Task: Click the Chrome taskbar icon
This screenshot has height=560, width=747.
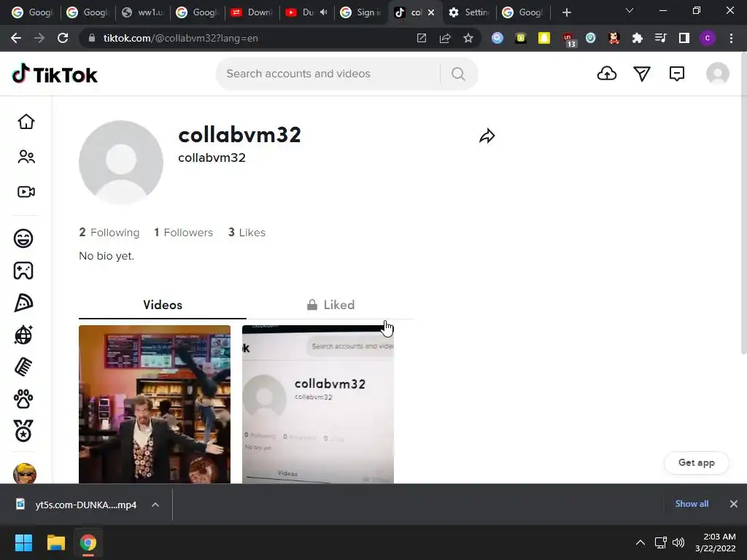Action: click(x=88, y=542)
